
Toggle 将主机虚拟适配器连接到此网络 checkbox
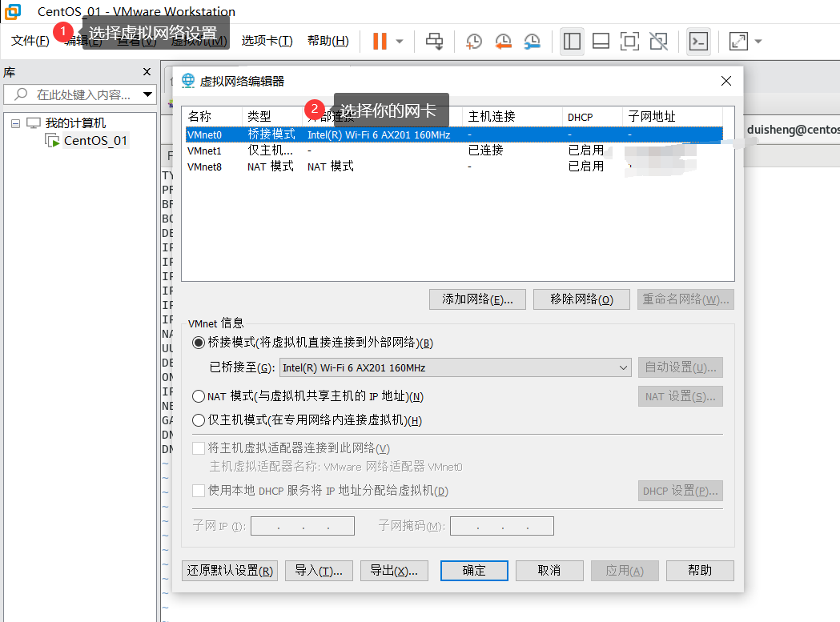pos(199,447)
